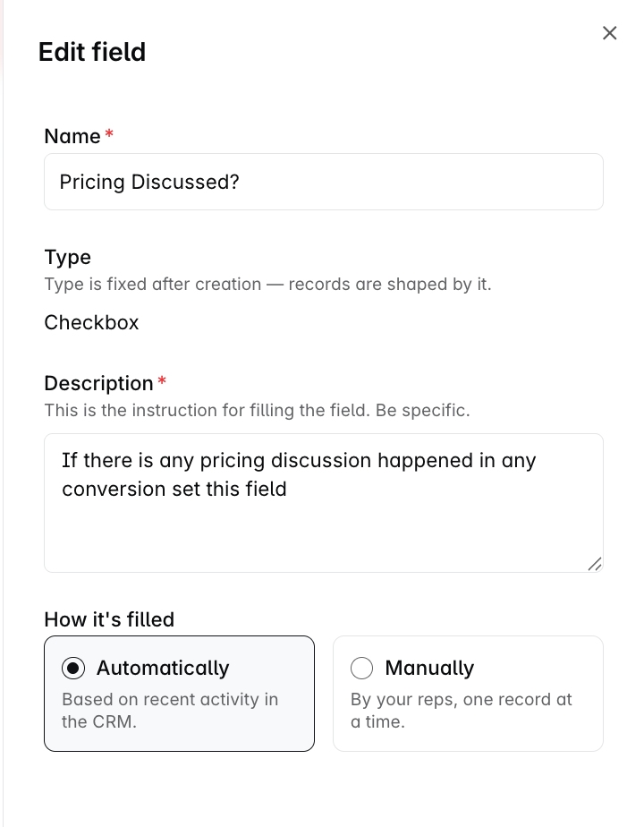The width and height of the screenshot is (644, 827).
Task: Click 'This is the instruction for filling' hint
Action: click(258, 410)
